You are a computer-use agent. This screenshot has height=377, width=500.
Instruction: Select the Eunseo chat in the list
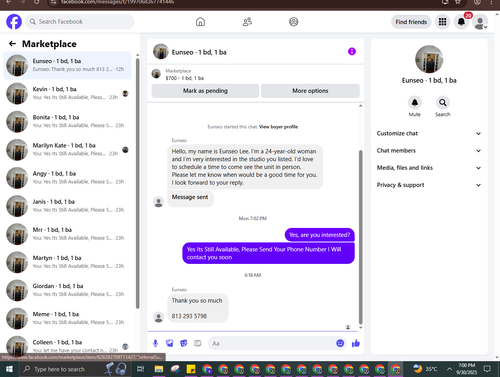pyautogui.click(x=67, y=65)
